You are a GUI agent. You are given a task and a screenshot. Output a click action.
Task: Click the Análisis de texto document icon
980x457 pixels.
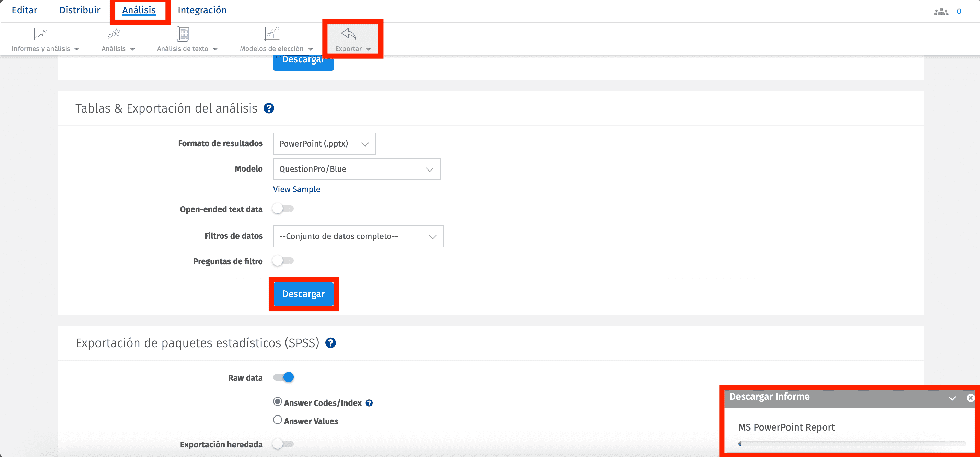[183, 34]
